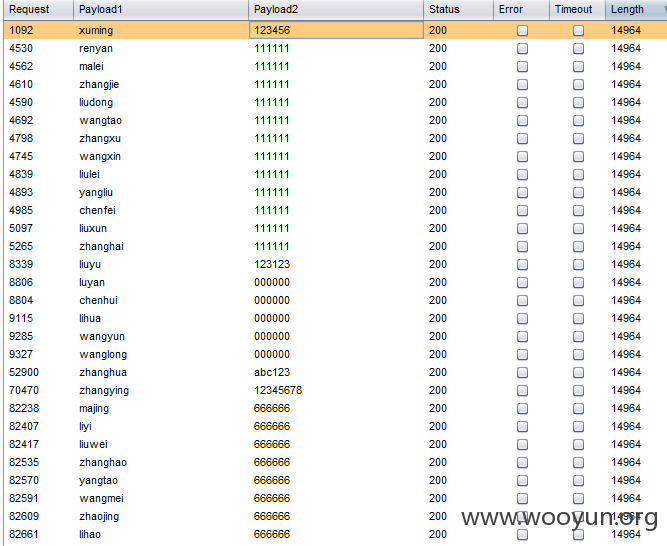Toggle Timeout checkbox in liudong row
Image resolution: width=667 pixels, height=546 pixels.
tap(578, 102)
